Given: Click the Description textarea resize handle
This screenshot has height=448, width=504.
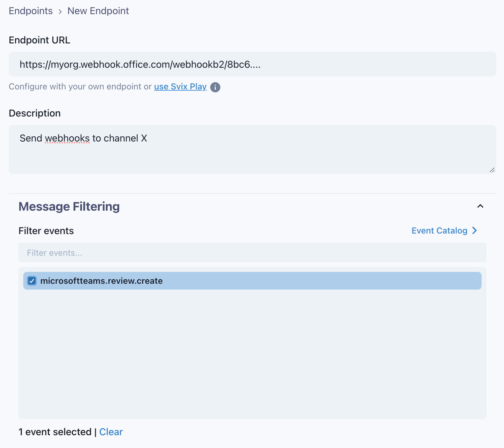Looking at the screenshot, I should (x=492, y=170).
